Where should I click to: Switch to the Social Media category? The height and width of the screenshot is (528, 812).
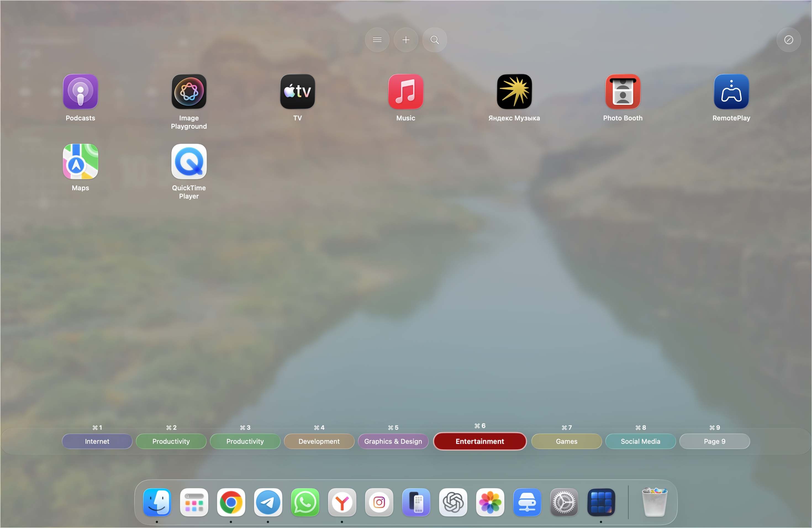[x=640, y=441]
